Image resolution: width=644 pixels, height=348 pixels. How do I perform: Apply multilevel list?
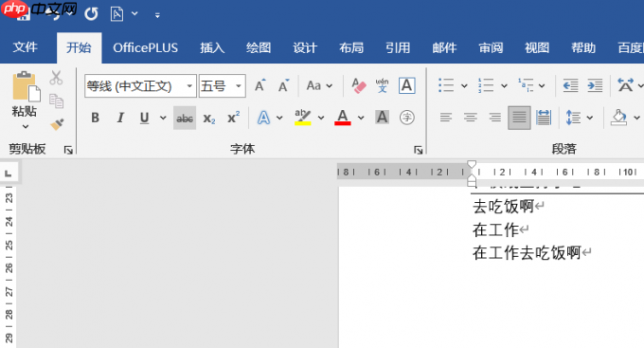coord(526,85)
